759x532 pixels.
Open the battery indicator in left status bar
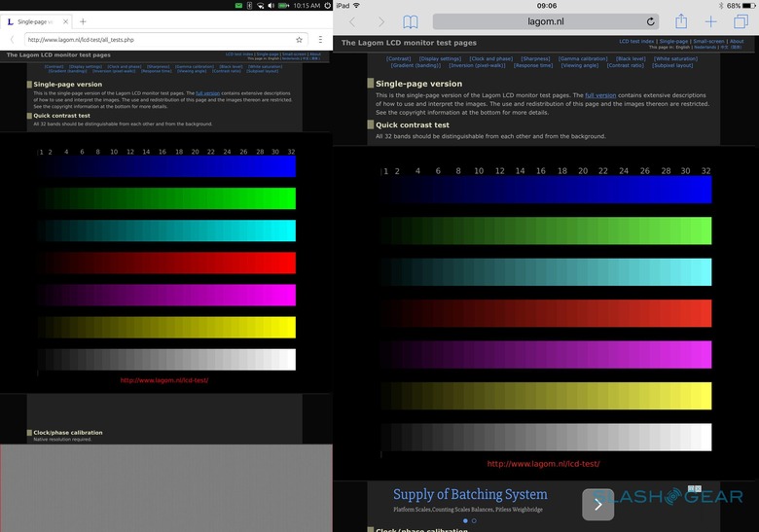click(x=284, y=5)
